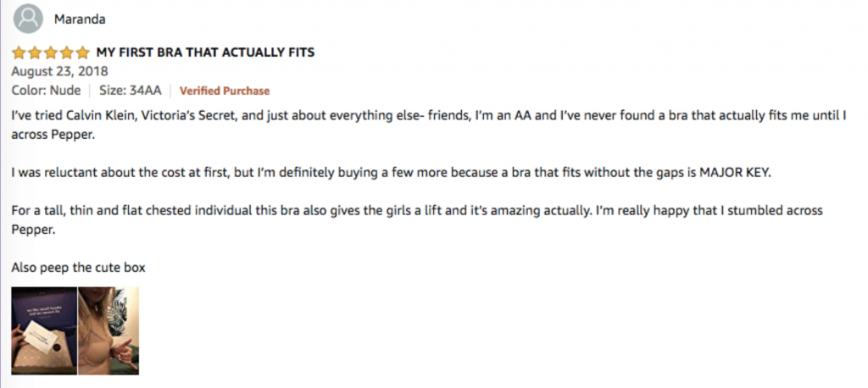Click the 'Color: Nude' attribute

tap(46, 91)
